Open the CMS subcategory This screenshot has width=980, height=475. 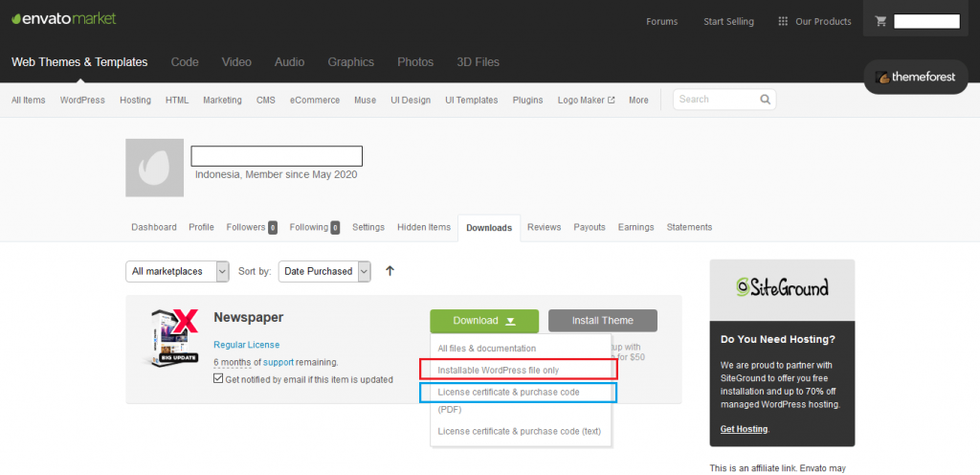click(265, 100)
